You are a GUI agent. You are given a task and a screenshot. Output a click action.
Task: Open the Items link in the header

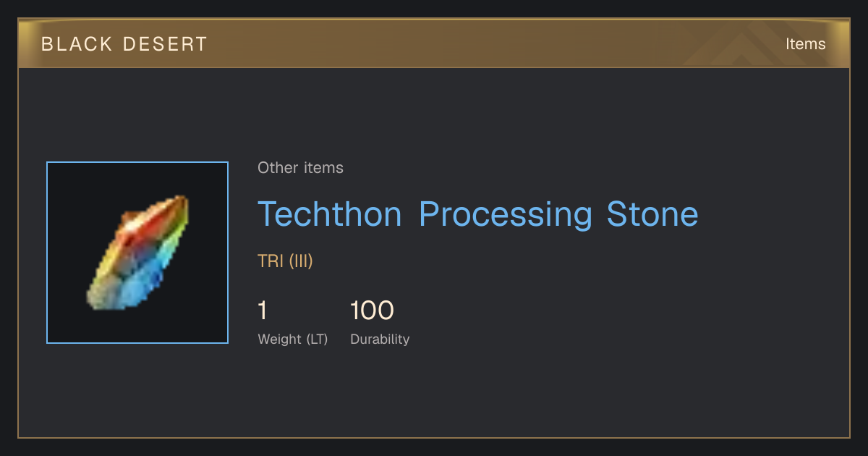point(805,43)
